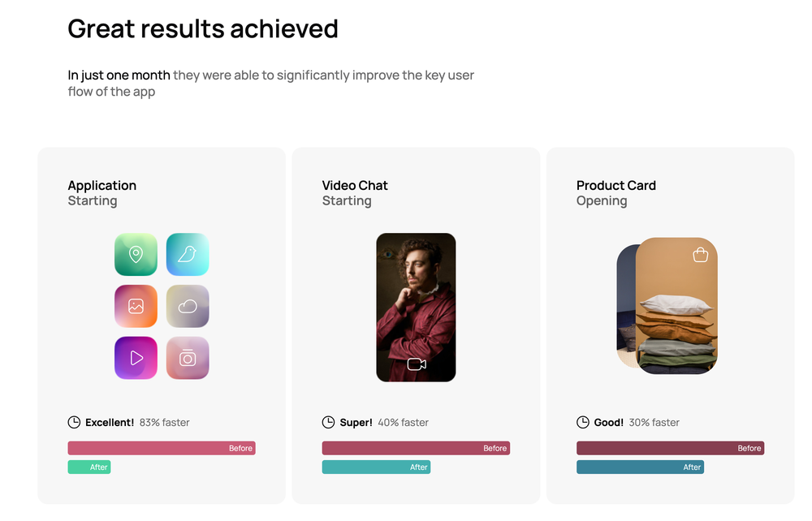Click the clock icon next to Excellent!
The image size is (812, 521).
[73, 422]
